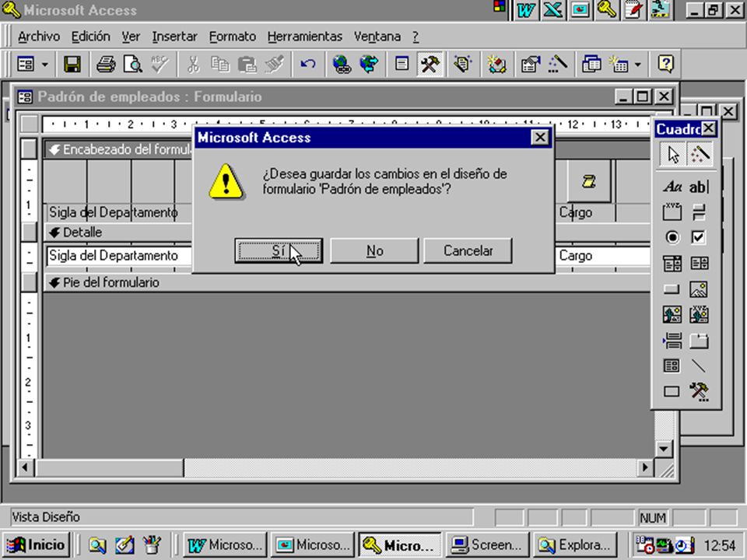Select the Page Break tool
The width and height of the screenshot is (747, 560).
tap(672, 341)
